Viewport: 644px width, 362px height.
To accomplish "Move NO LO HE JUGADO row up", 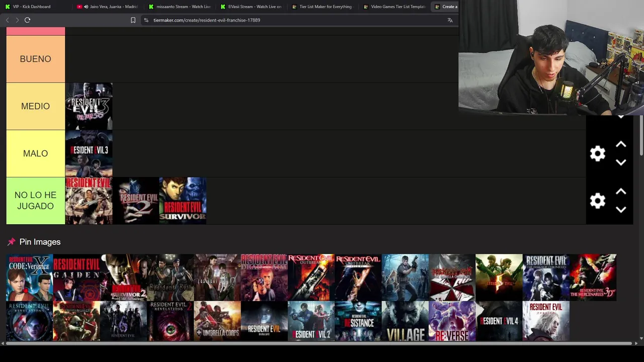I will tap(621, 192).
